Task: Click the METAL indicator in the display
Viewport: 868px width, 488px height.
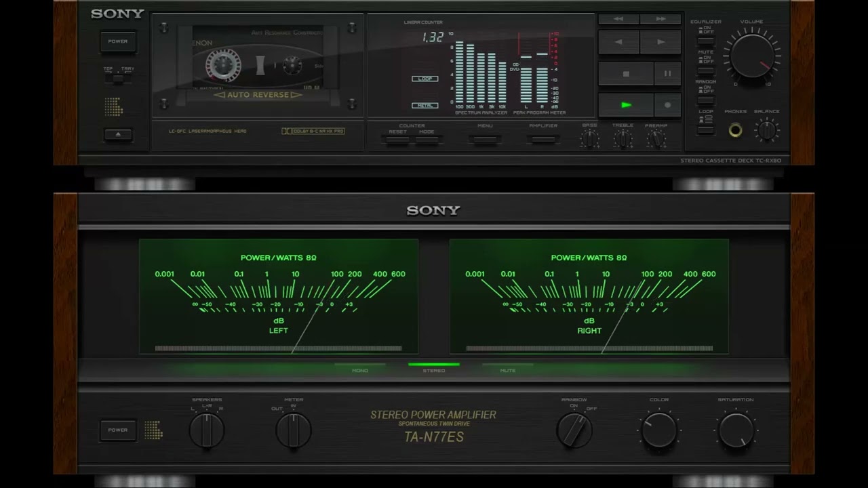Action: [425, 105]
